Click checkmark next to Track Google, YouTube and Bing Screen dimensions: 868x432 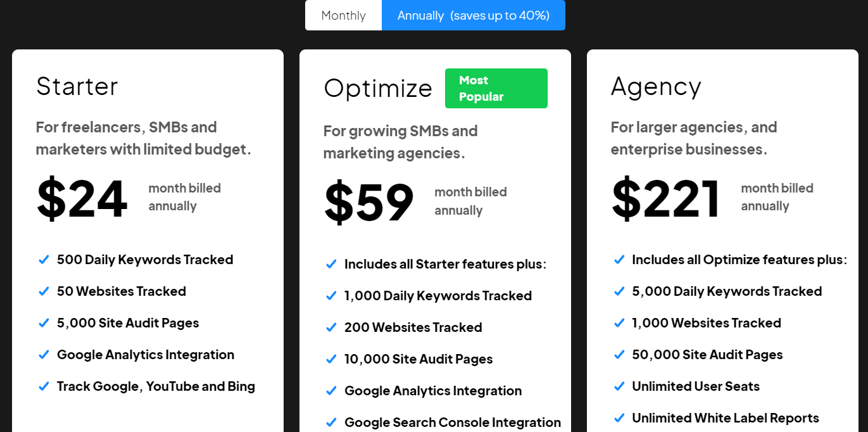tap(44, 386)
